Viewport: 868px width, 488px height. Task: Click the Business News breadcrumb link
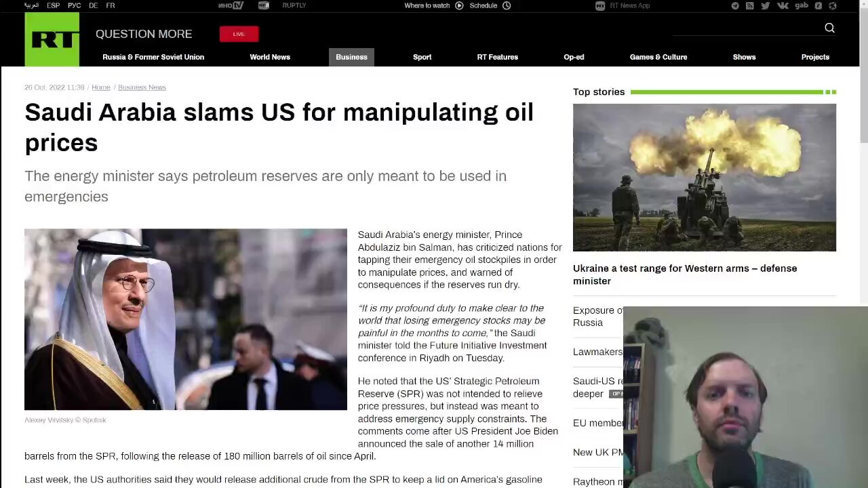142,87
